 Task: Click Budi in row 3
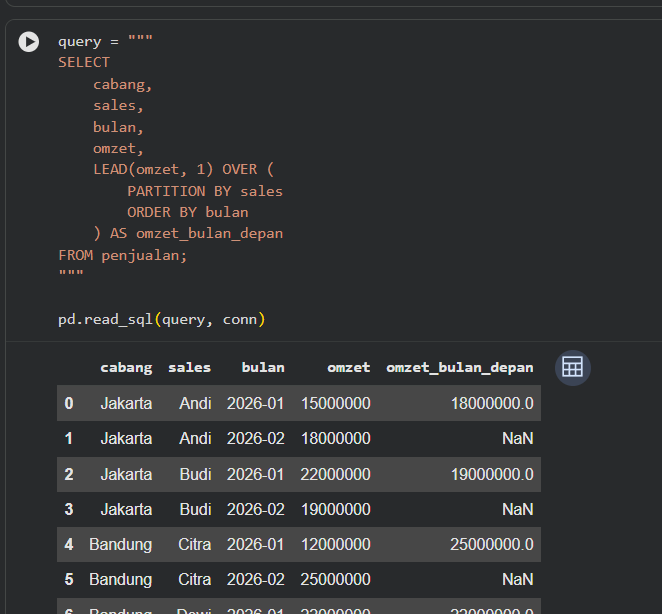point(195,509)
